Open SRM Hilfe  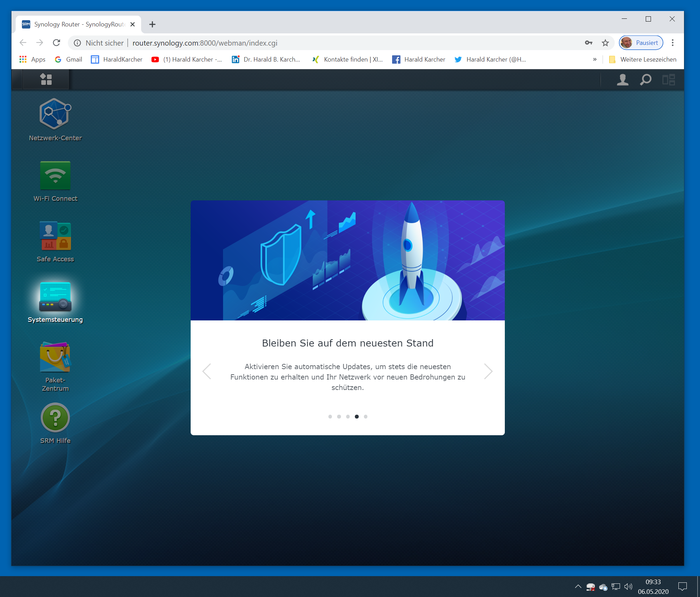(x=55, y=417)
